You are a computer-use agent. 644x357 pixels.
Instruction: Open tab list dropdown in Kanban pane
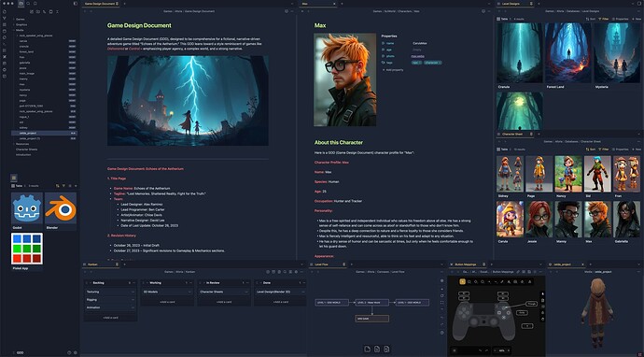point(301,264)
